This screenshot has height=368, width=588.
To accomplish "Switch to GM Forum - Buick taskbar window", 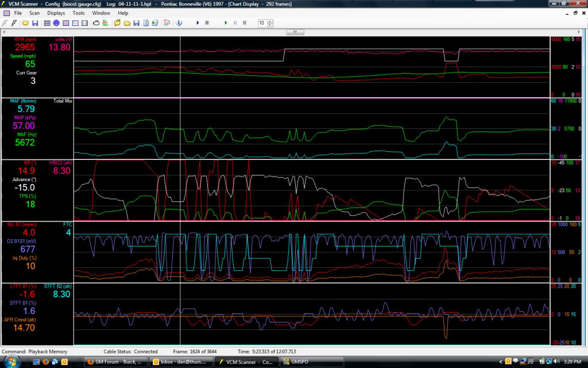I will (116, 362).
